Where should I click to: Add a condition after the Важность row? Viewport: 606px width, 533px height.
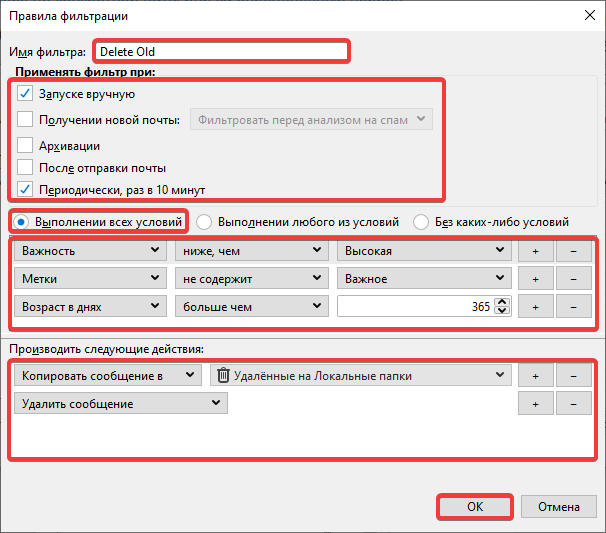click(535, 250)
